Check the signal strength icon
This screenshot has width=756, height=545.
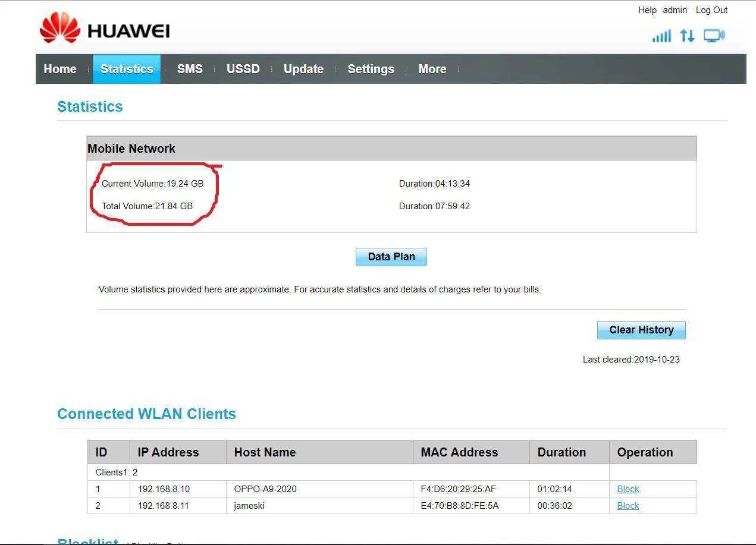pyautogui.click(x=661, y=36)
